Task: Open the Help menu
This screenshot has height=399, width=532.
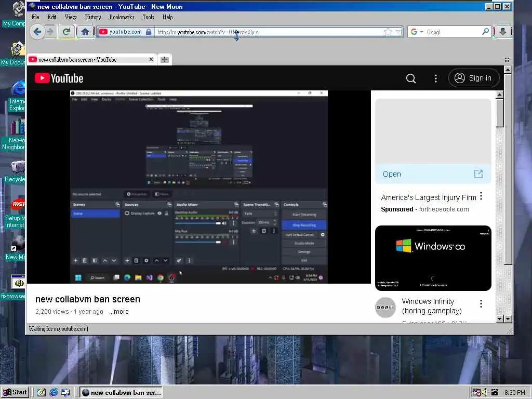Action: 167,17
